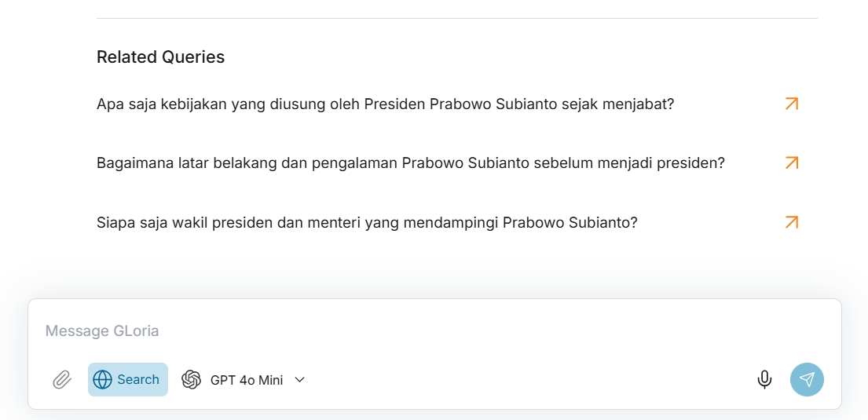Select query about kebijakan Presiden Prabowo Subianto

(x=385, y=104)
